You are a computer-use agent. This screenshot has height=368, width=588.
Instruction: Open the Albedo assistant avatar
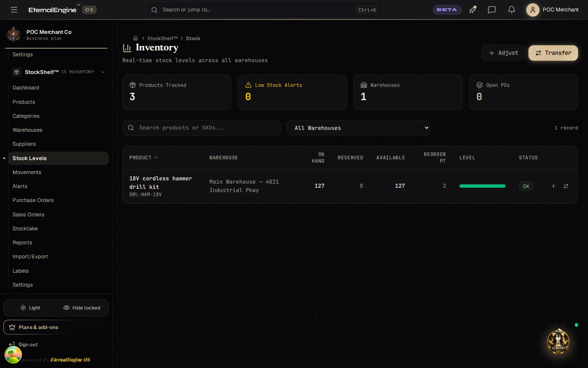(558, 342)
